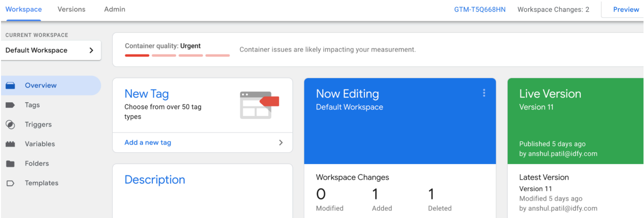Click the Add a new tag link
Image resolution: width=644 pixels, height=218 pixels.
148,143
